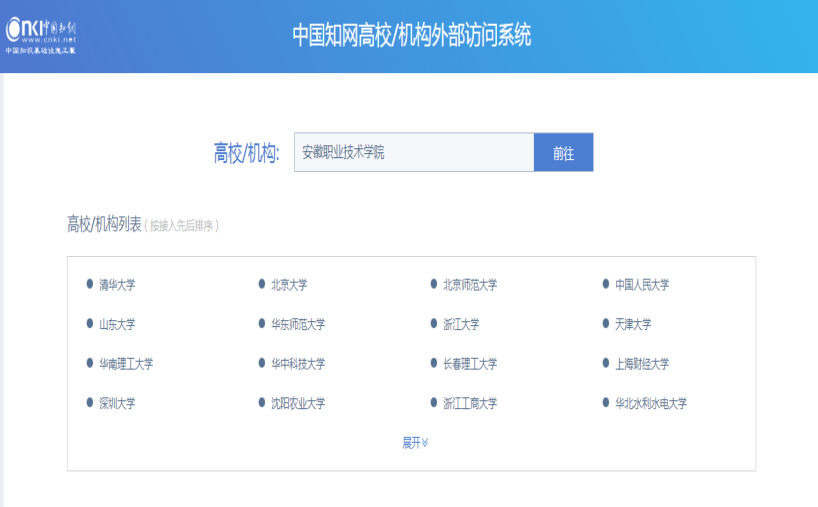Click the 高校/机构 search input field
The image size is (818, 507).
coord(413,153)
